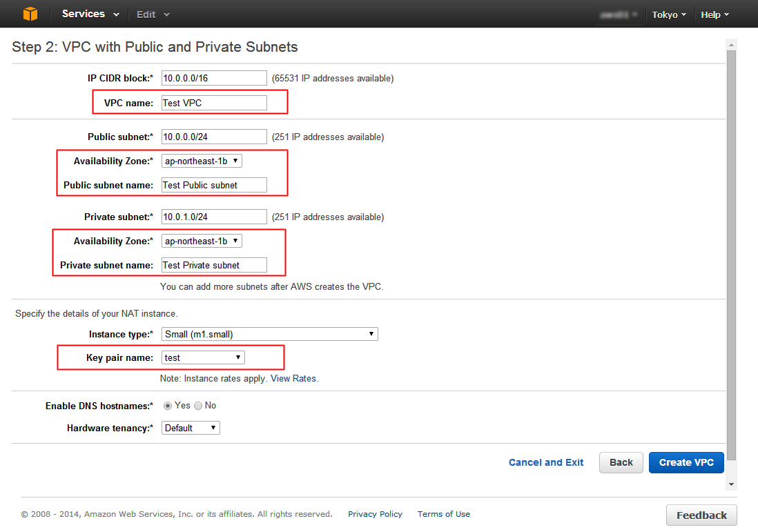Viewport: 758px width, 532px height.
Task: Open the Instance type dropdown
Action: tap(269, 334)
